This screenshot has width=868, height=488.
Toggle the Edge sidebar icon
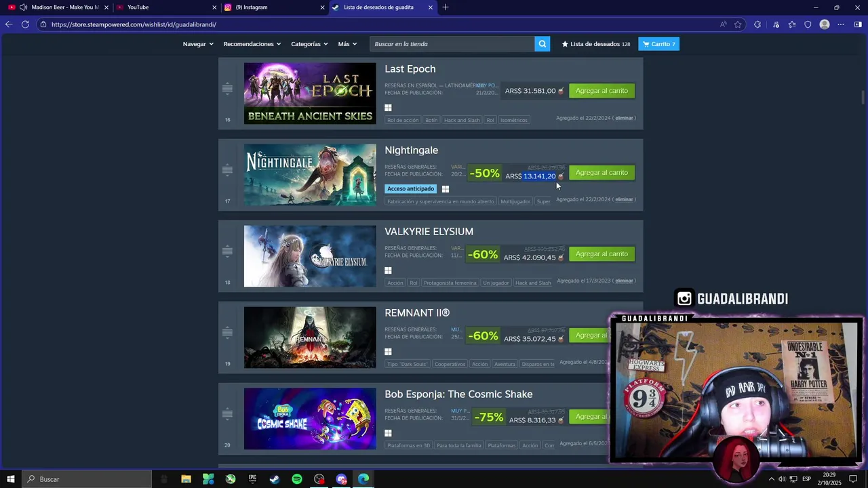click(x=858, y=24)
